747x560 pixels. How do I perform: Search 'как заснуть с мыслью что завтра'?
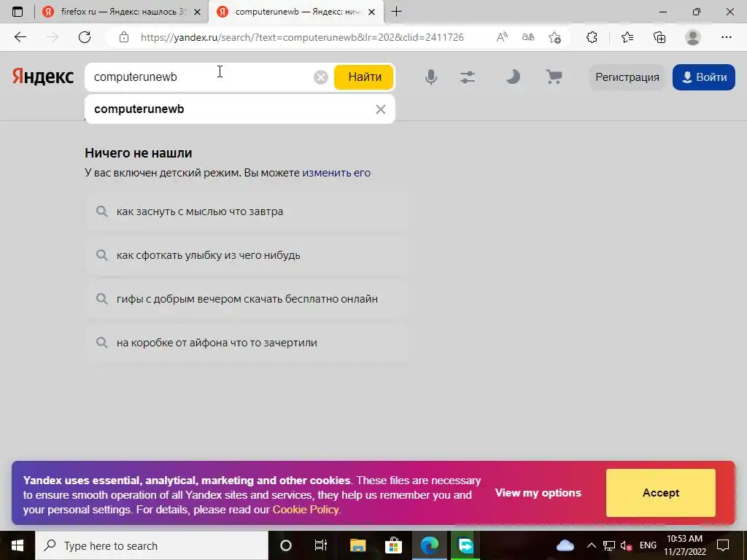click(x=247, y=211)
